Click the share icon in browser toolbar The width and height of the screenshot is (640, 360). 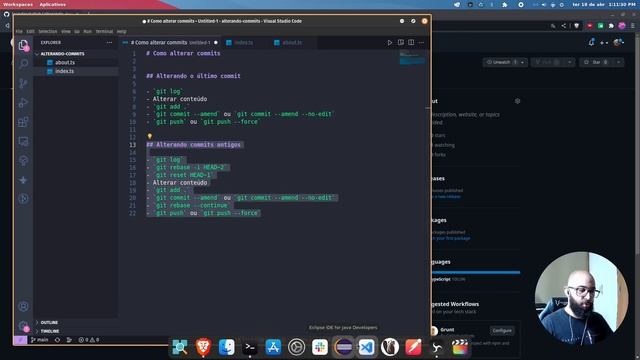564,26
